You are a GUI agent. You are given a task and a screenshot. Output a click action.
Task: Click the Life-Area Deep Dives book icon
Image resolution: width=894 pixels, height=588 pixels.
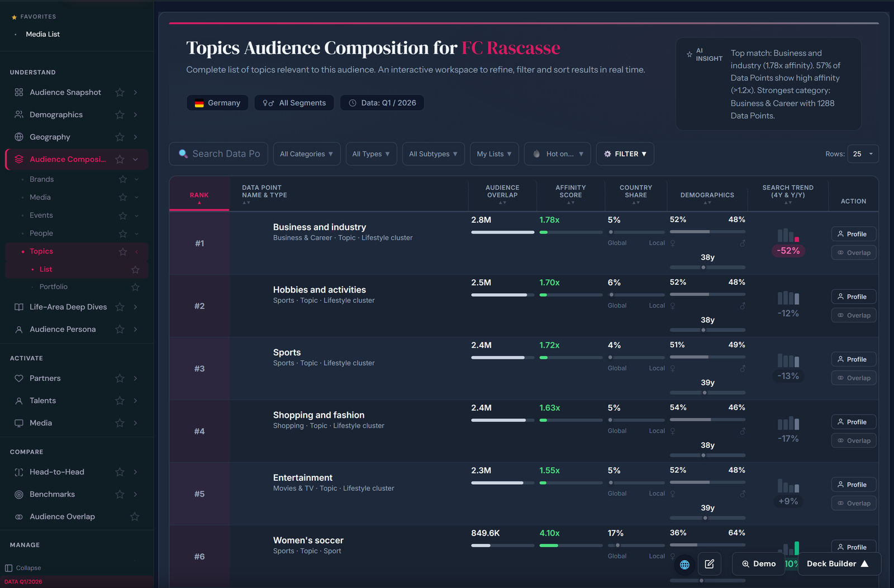19,307
